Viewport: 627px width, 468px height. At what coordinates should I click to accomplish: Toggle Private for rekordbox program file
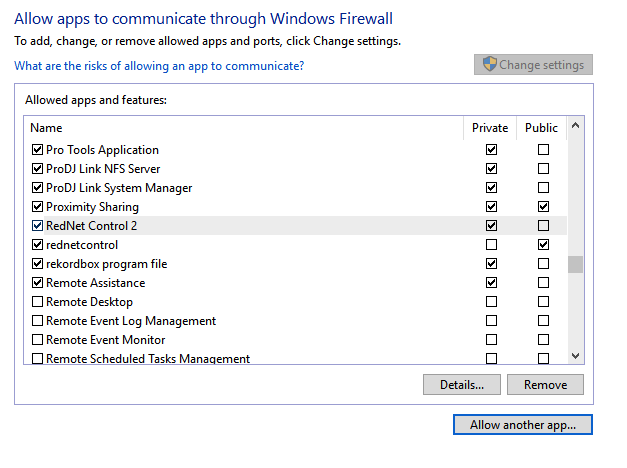click(x=491, y=264)
